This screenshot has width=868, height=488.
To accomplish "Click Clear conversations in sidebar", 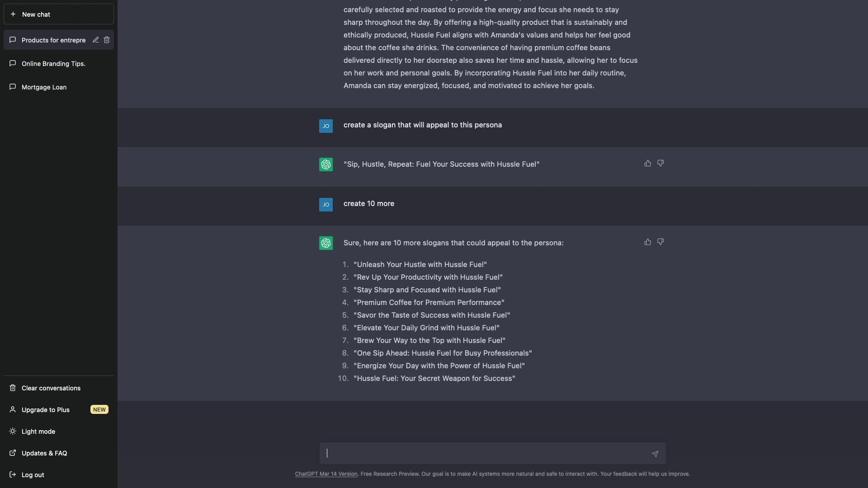I will pos(50,388).
